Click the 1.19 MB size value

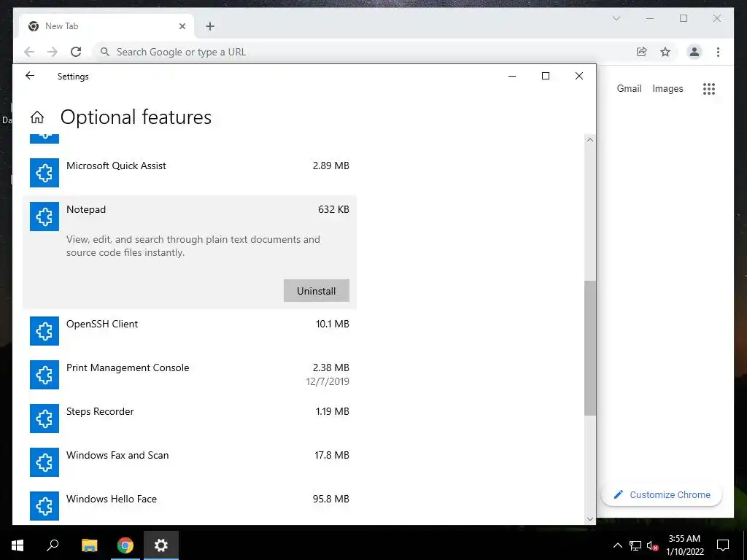[x=333, y=411]
